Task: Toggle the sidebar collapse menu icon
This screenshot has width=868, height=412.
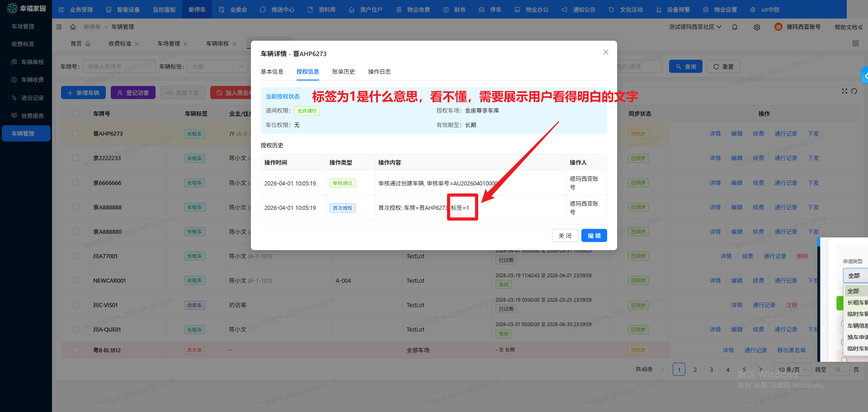Action: pyautogui.click(x=59, y=27)
